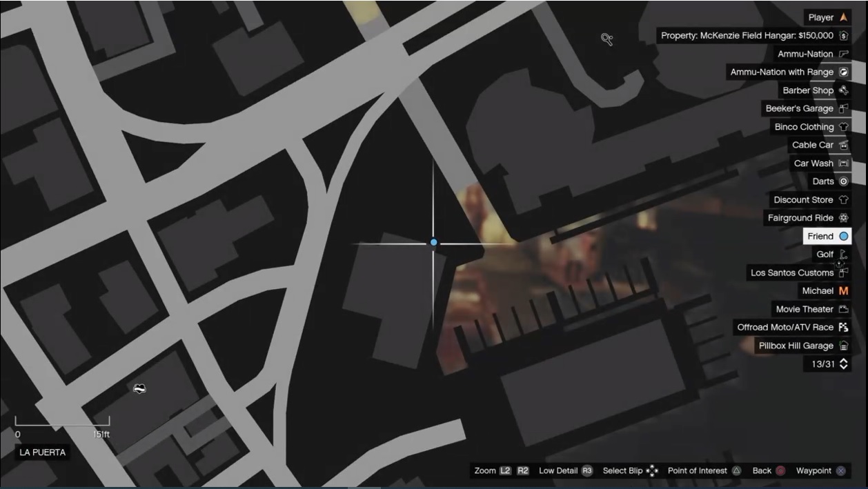Click the key blip on the map
The image size is (868, 489).
point(606,39)
